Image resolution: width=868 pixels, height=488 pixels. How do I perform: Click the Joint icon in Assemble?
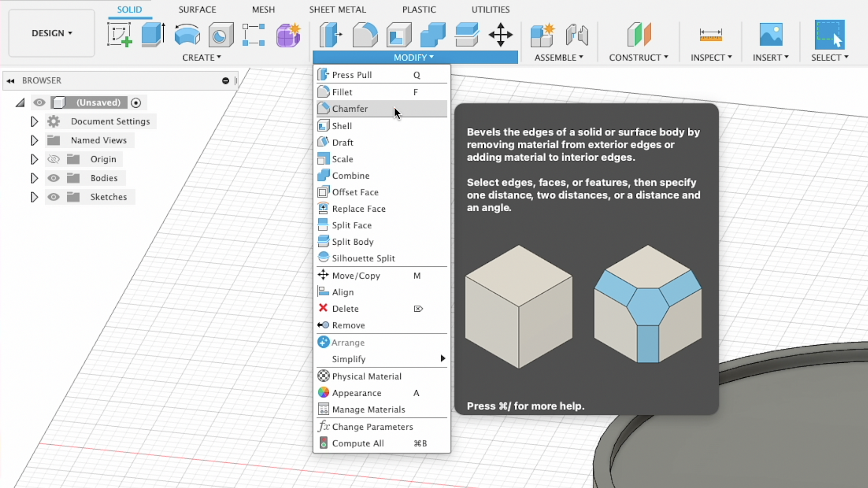(577, 34)
